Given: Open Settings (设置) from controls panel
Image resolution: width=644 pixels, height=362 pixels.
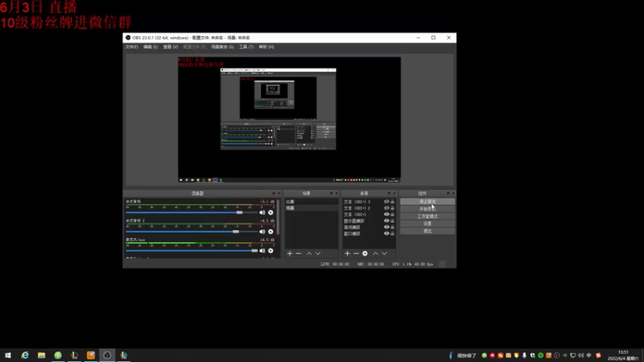Looking at the screenshot, I should point(427,224).
